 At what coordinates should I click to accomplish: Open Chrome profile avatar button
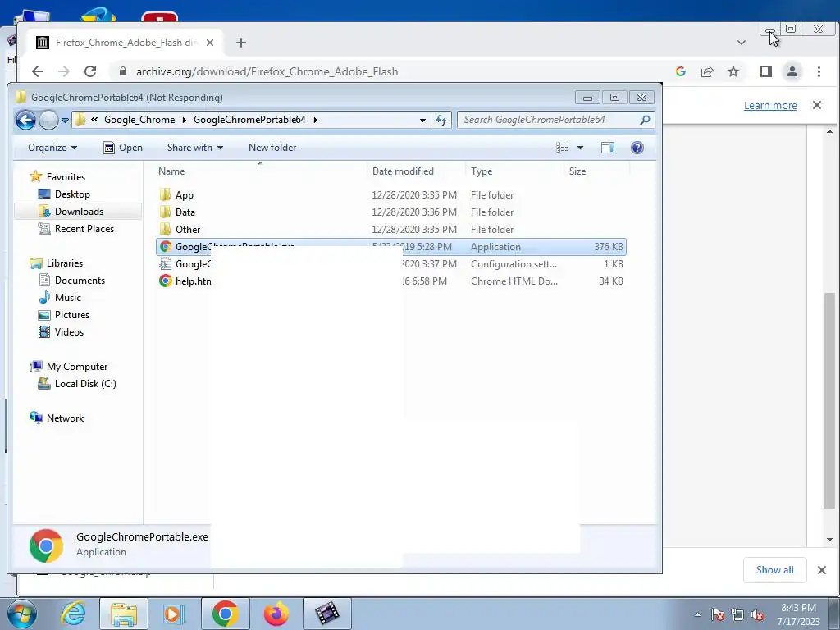(x=792, y=71)
